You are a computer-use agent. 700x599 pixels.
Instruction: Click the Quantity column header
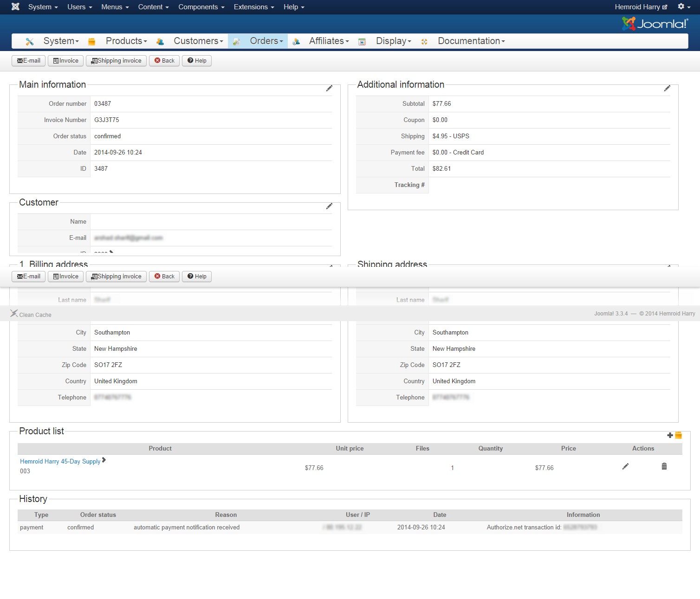tap(491, 449)
